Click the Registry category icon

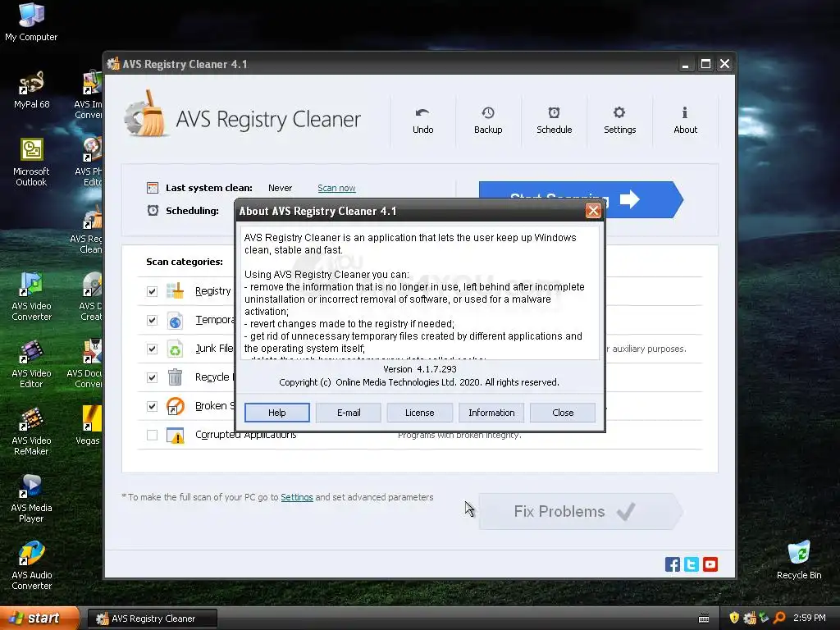pos(176,291)
